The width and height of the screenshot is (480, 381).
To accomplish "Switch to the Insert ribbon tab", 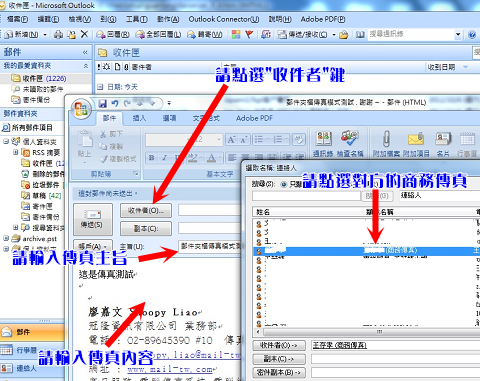I will pos(139,118).
